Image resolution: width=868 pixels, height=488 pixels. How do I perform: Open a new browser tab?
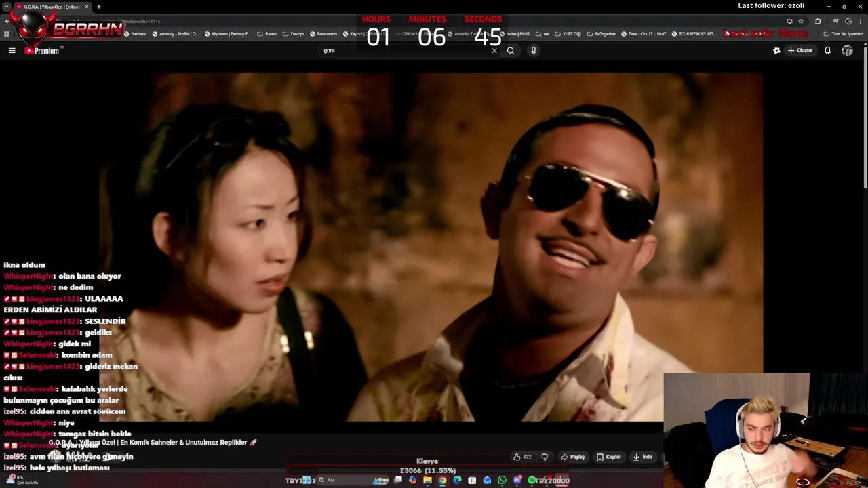coord(99,7)
